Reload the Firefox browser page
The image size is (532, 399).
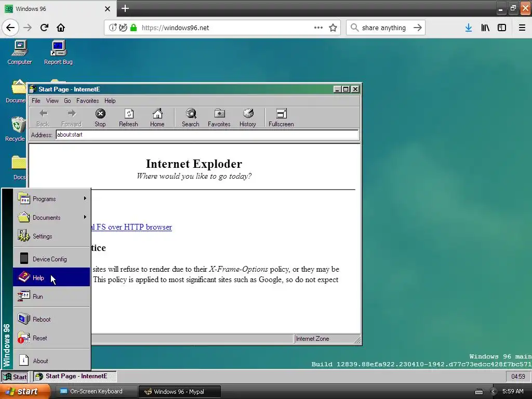44,28
